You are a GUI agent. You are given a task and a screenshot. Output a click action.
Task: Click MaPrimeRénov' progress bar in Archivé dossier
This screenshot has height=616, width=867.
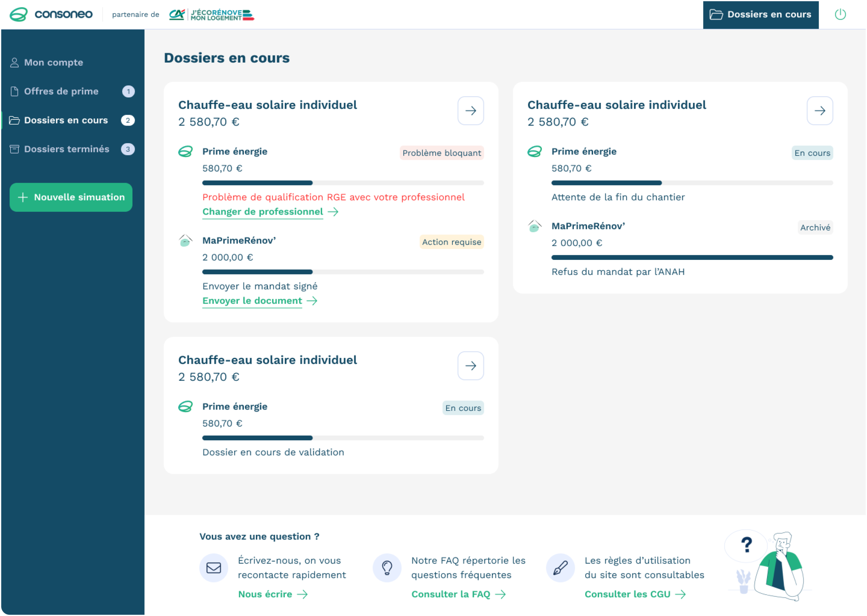(x=692, y=258)
